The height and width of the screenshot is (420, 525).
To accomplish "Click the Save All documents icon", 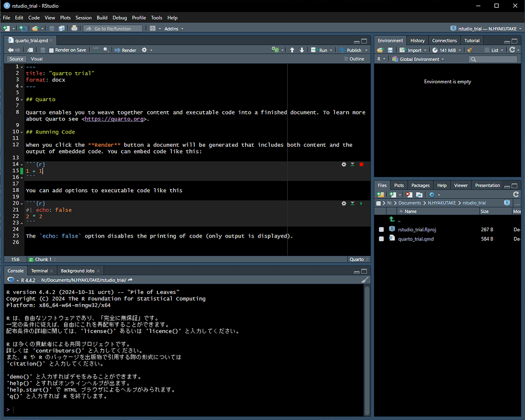I will tap(62, 29).
